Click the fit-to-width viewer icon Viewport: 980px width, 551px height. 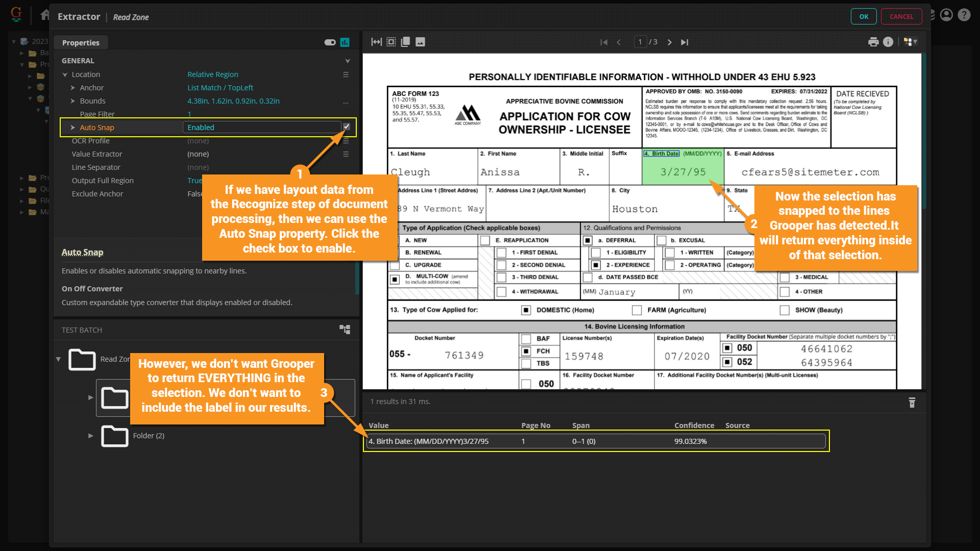coord(376,42)
